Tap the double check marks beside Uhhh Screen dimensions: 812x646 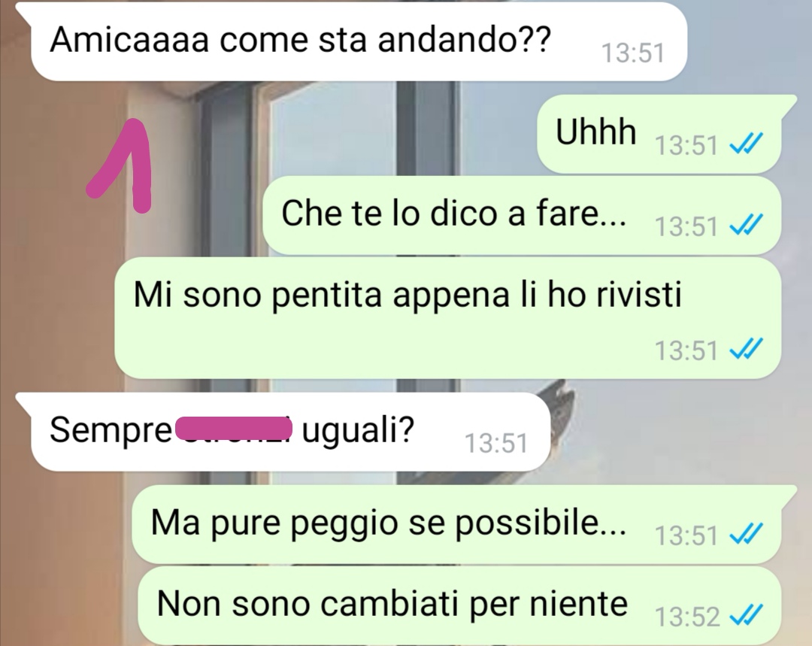click(x=746, y=144)
